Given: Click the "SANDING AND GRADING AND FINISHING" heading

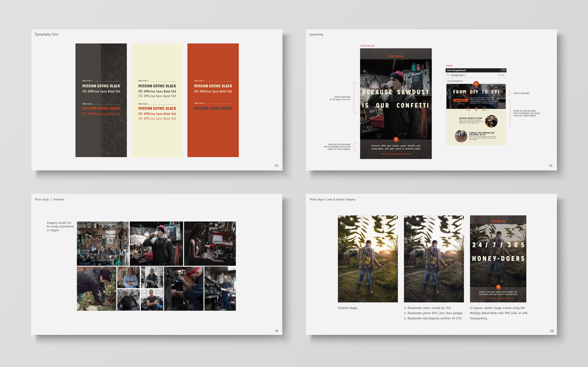Looking at the screenshot, I should (482, 134).
